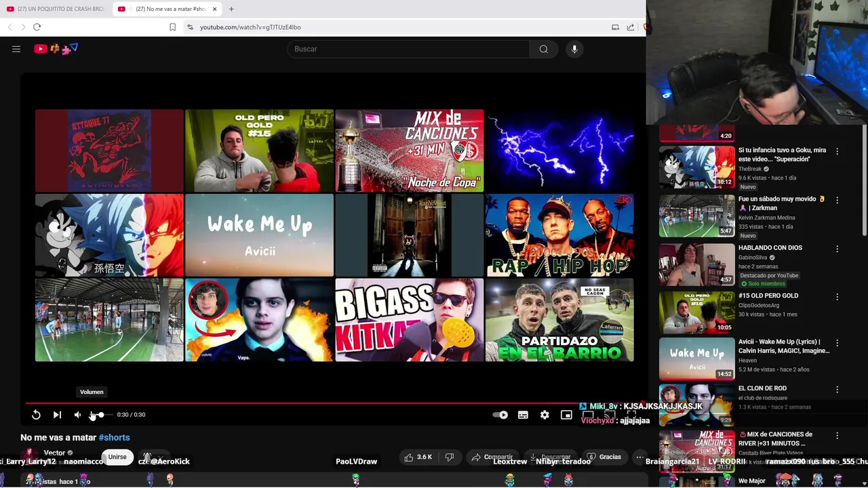Start voice search with microphone icon

[x=574, y=49]
